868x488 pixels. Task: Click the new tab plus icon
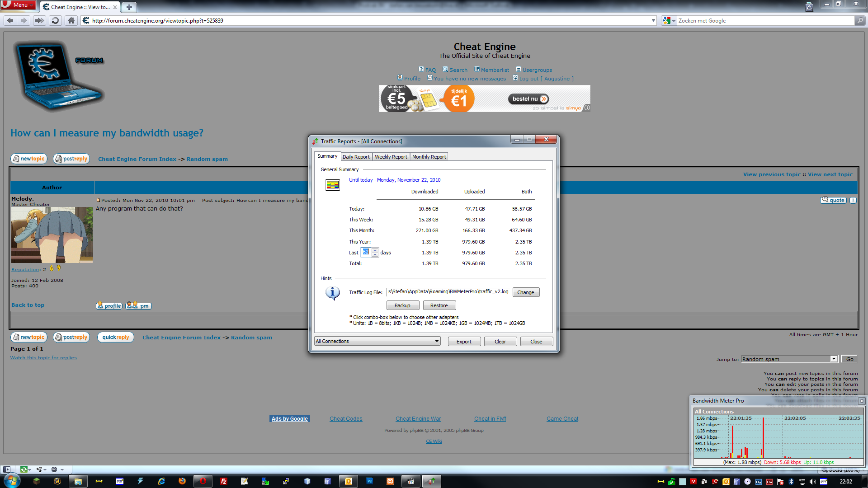[129, 7]
